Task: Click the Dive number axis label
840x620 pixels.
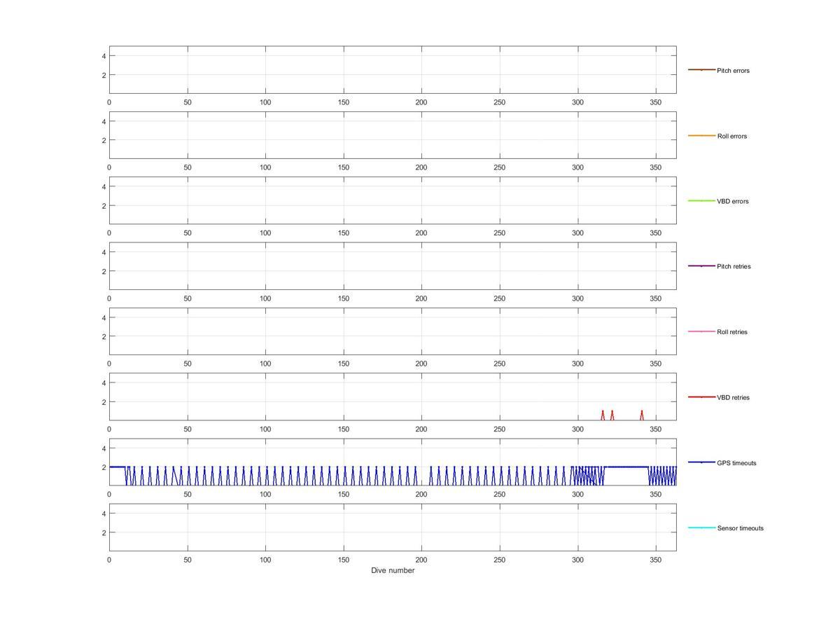Action: click(x=393, y=570)
